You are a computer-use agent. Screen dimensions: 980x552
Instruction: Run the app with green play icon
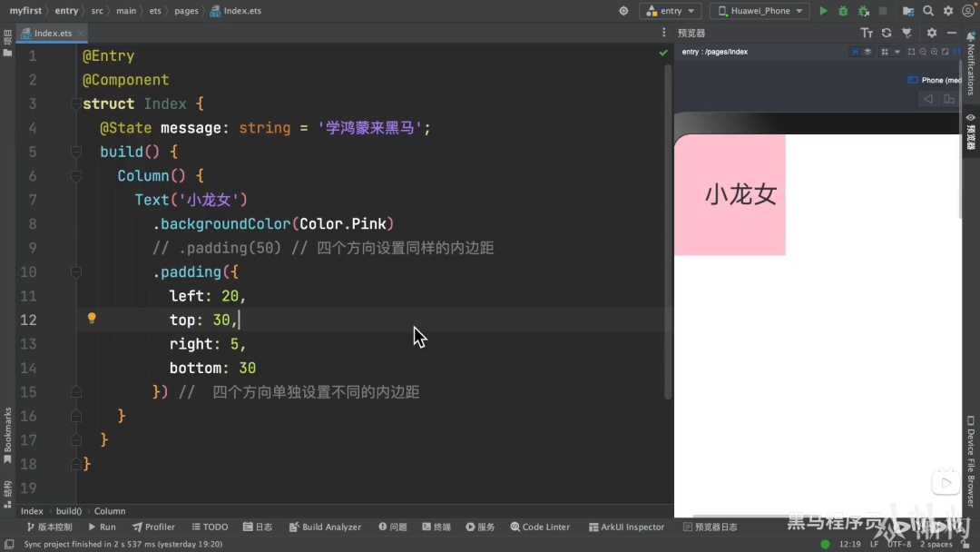coord(823,11)
